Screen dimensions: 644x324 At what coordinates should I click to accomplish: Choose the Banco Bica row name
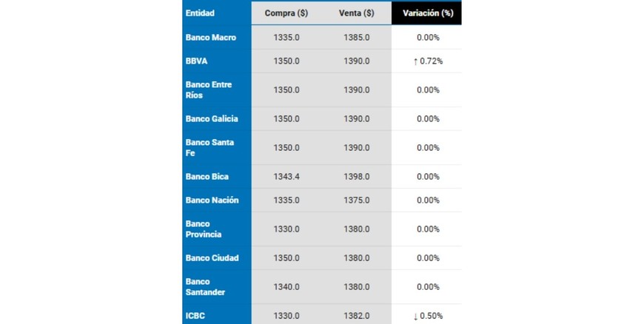[x=207, y=177]
